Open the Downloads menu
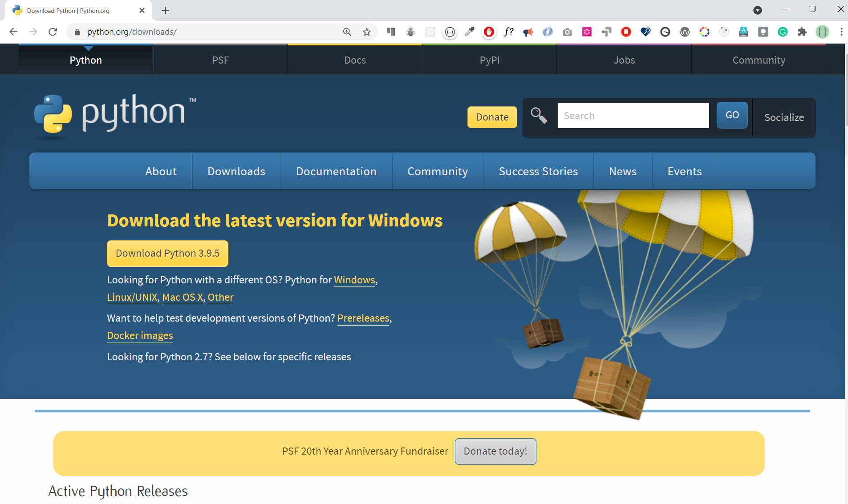The height and width of the screenshot is (504, 848). [236, 171]
